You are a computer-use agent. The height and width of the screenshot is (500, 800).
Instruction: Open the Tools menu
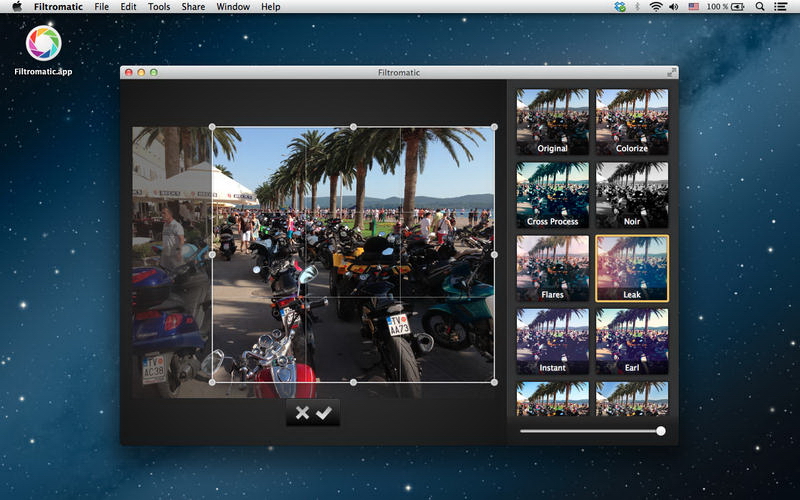[158, 7]
